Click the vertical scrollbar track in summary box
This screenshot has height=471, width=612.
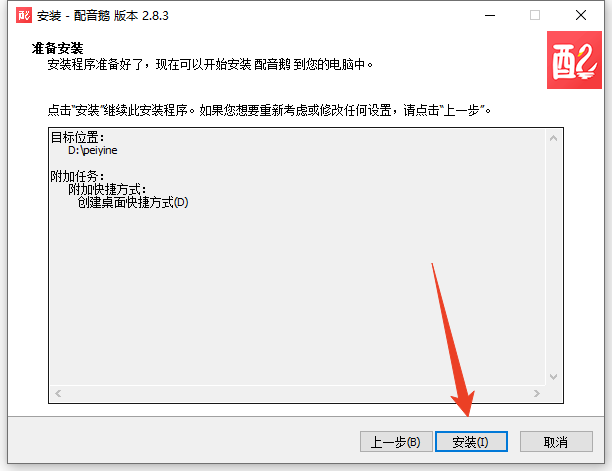[x=553, y=258]
